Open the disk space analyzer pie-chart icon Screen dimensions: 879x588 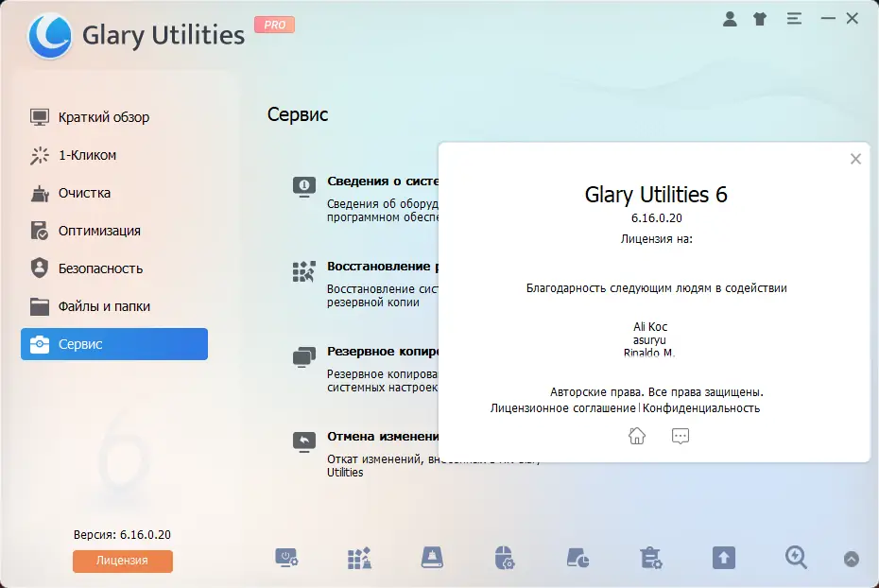[x=577, y=559]
